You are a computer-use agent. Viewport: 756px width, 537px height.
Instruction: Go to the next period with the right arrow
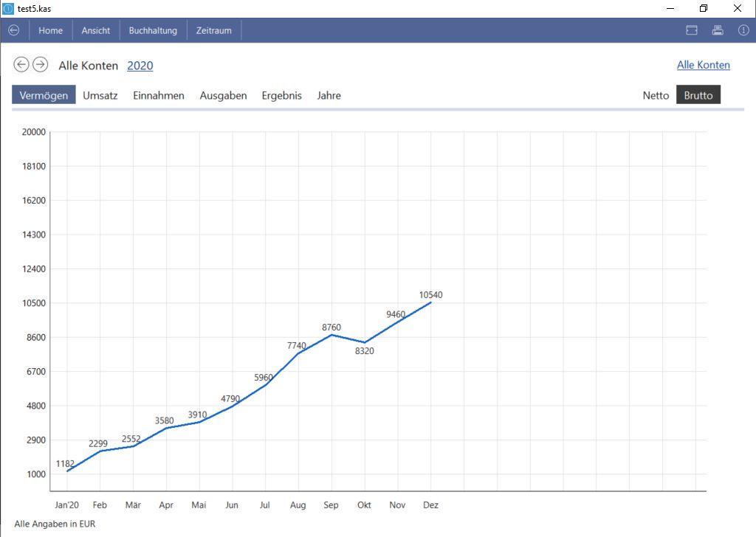[x=40, y=65]
